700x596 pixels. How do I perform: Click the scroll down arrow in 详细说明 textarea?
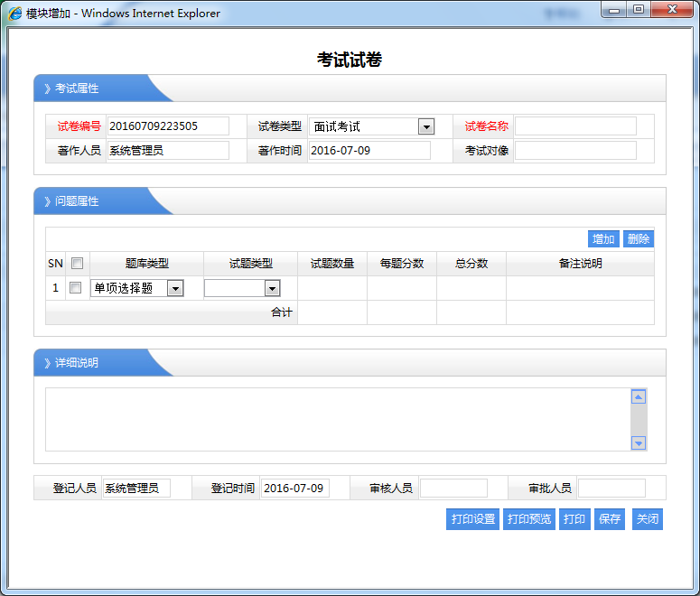(x=639, y=442)
